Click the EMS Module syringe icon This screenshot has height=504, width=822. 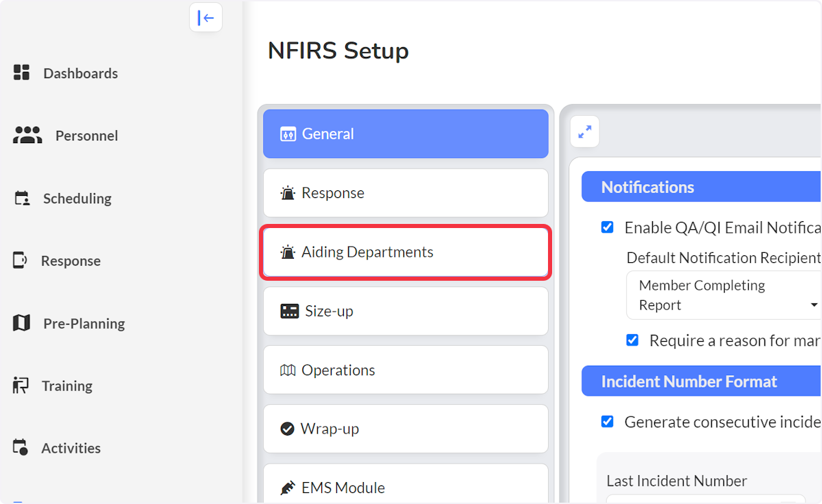tap(288, 488)
